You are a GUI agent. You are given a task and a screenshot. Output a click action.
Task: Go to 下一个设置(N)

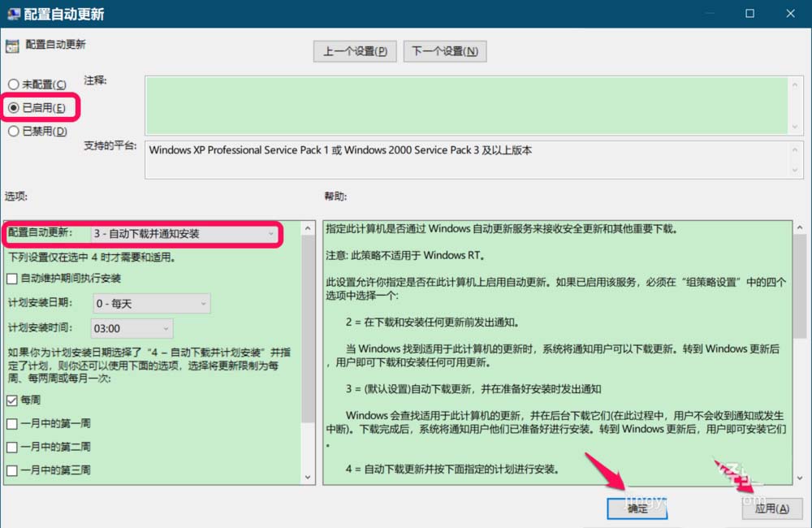[445, 51]
